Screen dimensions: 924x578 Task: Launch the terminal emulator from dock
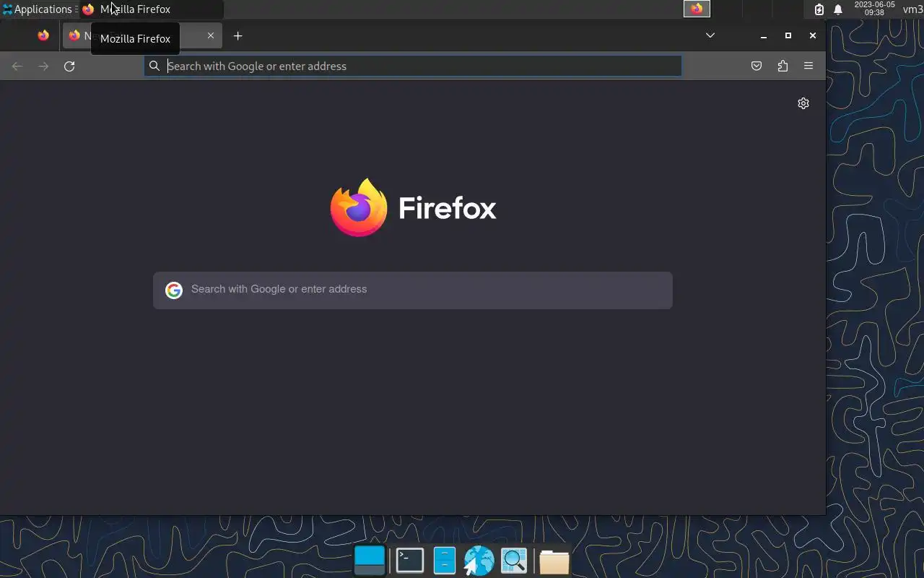tap(410, 561)
